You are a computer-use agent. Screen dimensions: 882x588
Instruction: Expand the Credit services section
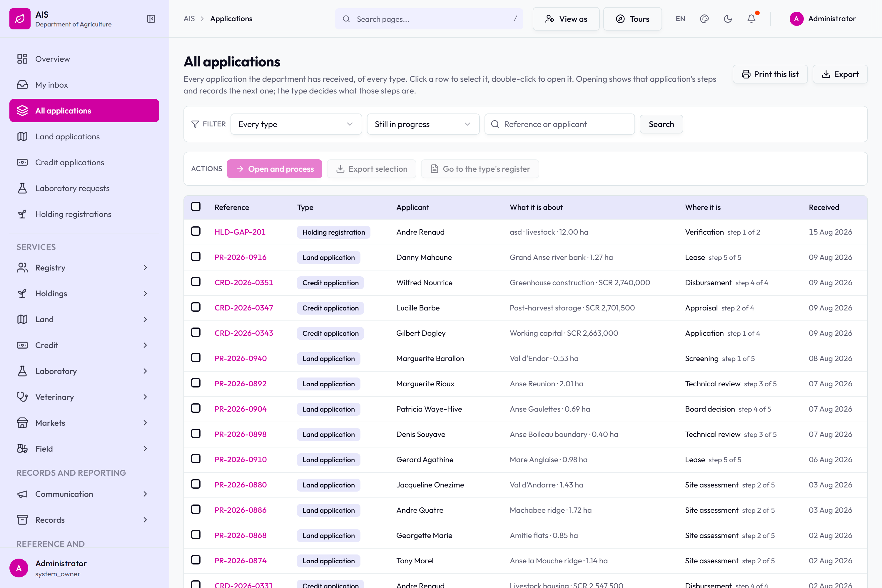tap(84, 345)
